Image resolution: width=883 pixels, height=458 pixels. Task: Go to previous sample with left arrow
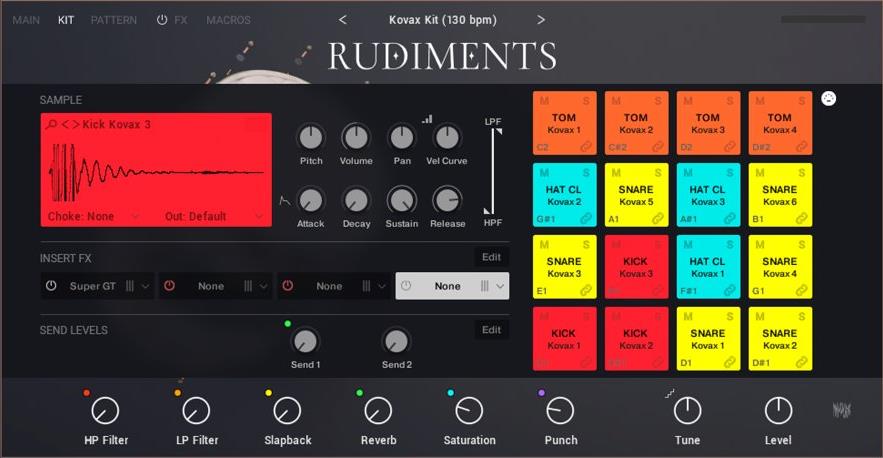(64, 124)
